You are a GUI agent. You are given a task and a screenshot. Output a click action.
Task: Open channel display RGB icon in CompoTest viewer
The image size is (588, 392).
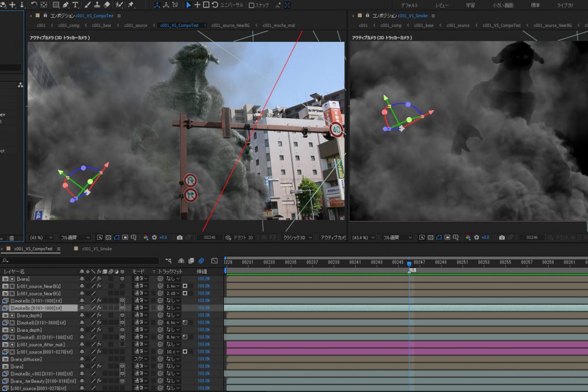click(146, 238)
